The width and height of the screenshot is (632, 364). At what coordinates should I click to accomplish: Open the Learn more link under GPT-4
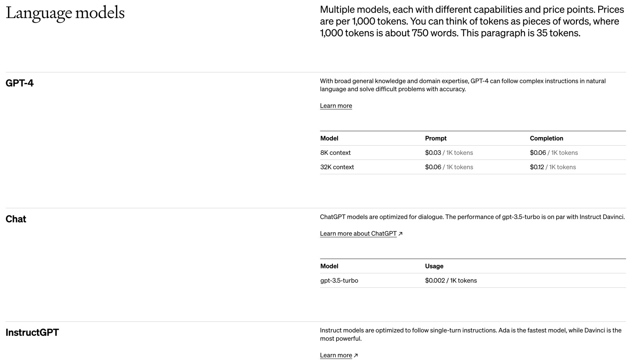click(336, 106)
